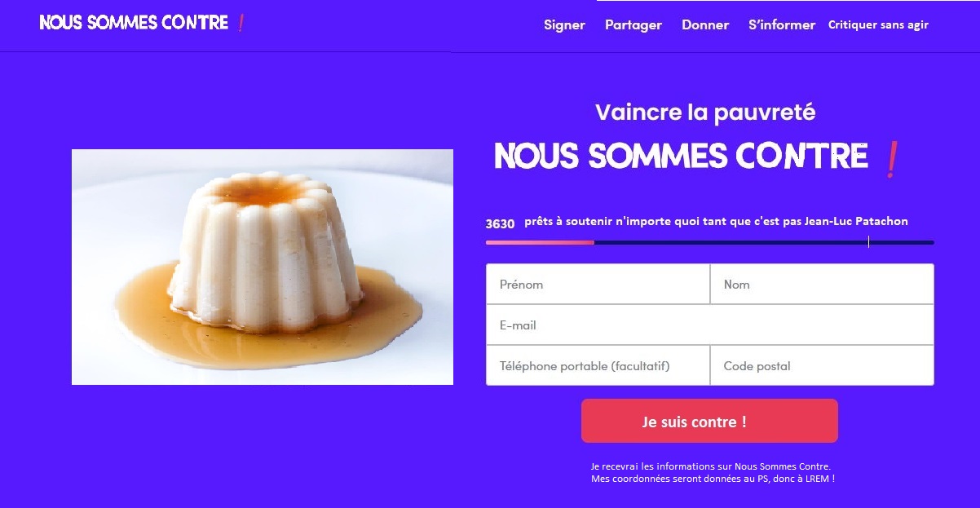Click the 3630 supporters counter
This screenshot has width=980, height=508.
pos(500,223)
